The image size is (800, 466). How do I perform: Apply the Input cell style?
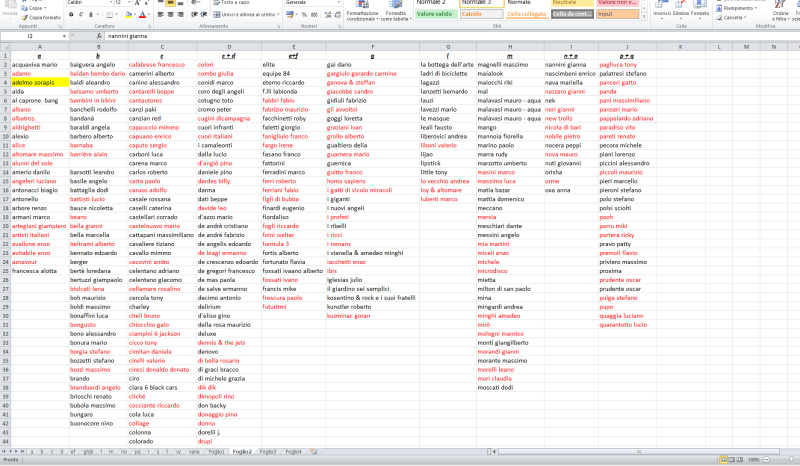pyautogui.click(x=617, y=14)
